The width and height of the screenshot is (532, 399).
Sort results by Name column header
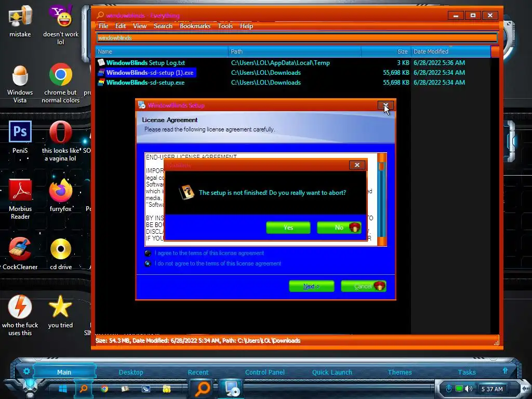[x=162, y=51]
